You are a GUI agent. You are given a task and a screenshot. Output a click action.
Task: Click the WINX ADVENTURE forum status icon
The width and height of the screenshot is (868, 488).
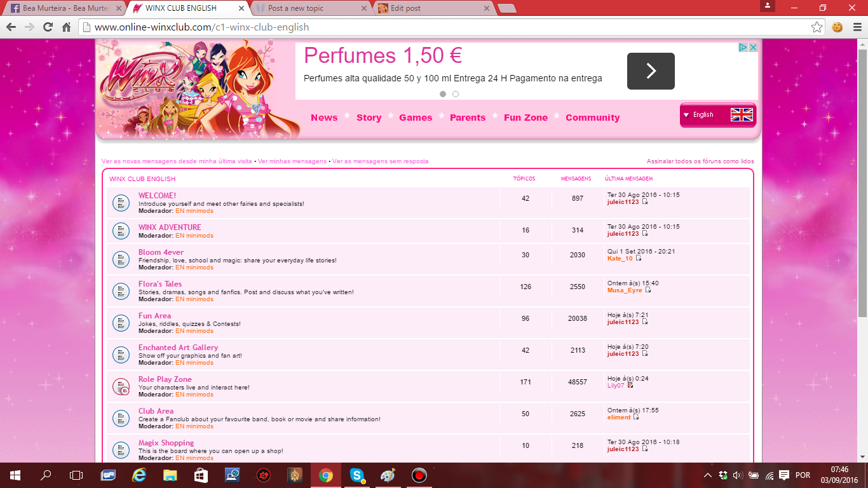point(121,231)
